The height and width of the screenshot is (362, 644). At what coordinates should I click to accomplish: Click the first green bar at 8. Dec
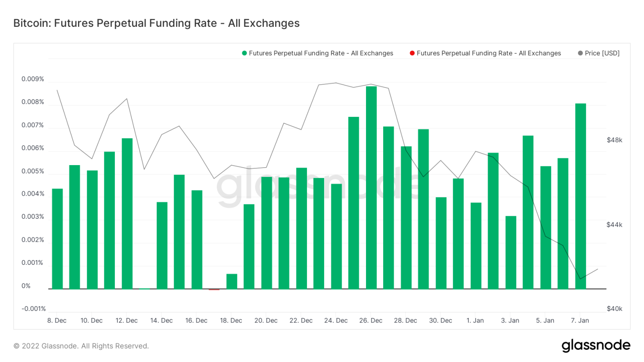(57, 238)
